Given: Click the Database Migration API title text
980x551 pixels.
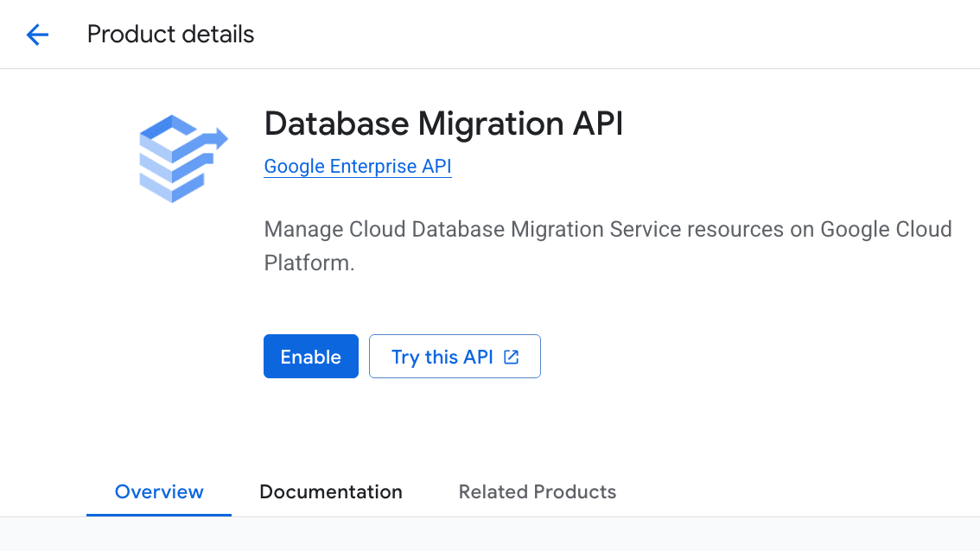Looking at the screenshot, I should pos(443,123).
